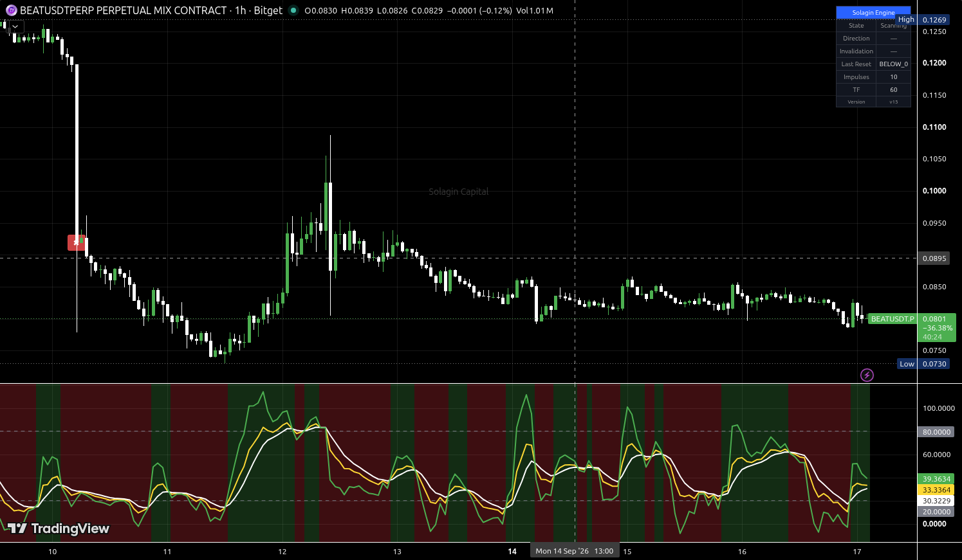
Task: Click the yellow 33.3364 indicator value label
Action: [936, 490]
